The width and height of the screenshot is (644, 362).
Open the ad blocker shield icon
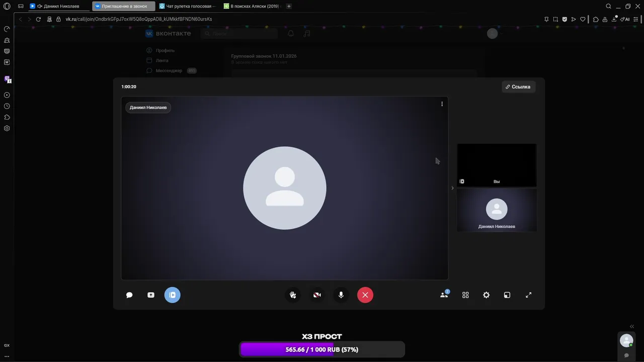tap(565, 19)
